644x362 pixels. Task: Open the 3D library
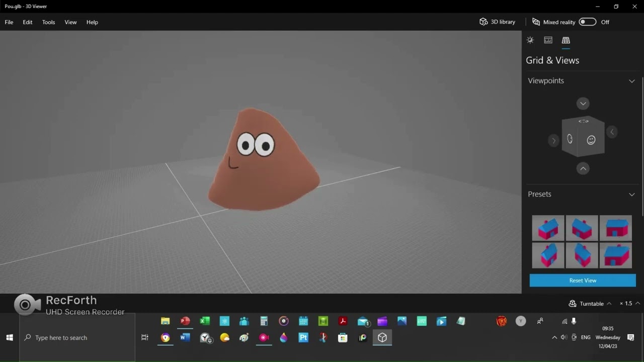(497, 22)
